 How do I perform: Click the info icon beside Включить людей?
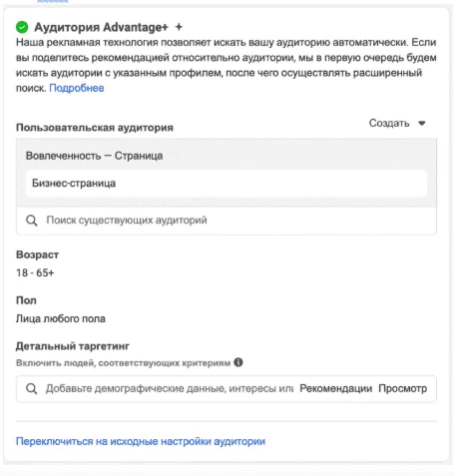(x=238, y=362)
